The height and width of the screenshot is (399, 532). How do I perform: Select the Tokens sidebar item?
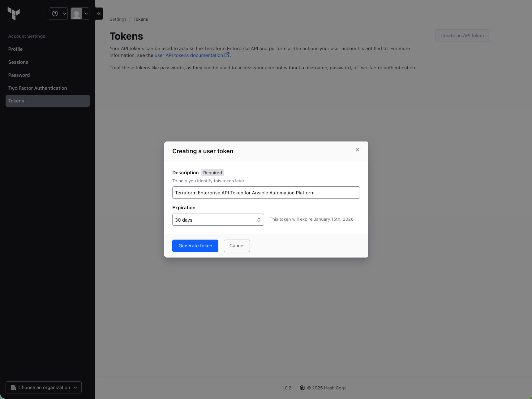point(48,101)
